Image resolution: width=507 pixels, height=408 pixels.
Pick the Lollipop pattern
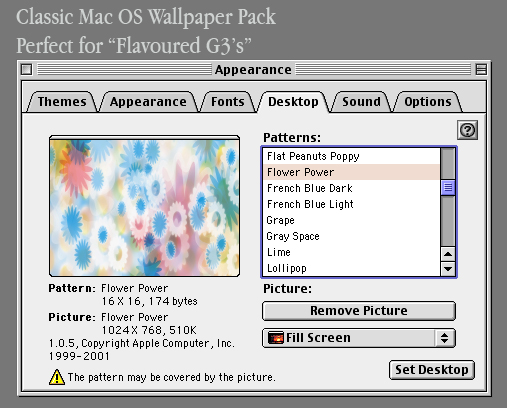(352, 268)
